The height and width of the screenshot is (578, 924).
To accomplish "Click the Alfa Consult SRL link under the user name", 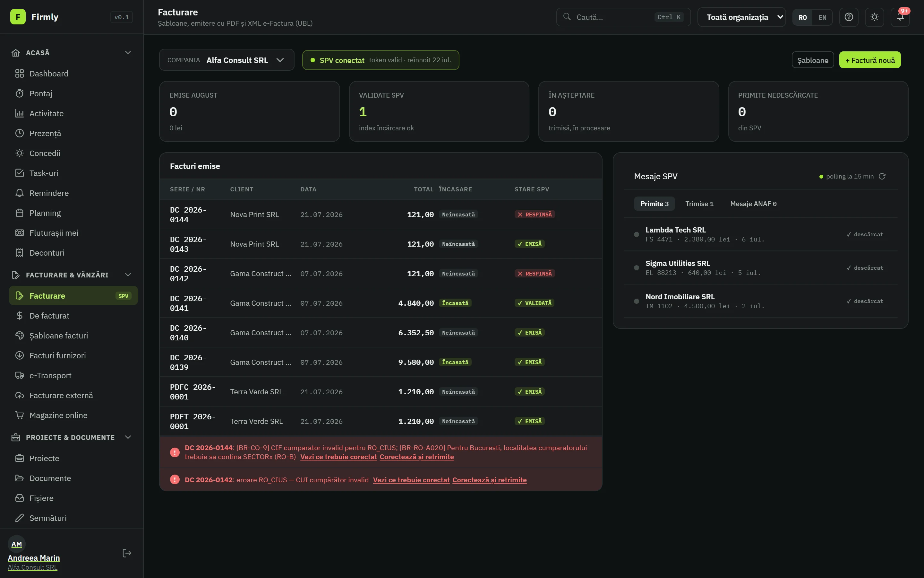I will [x=32, y=567].
